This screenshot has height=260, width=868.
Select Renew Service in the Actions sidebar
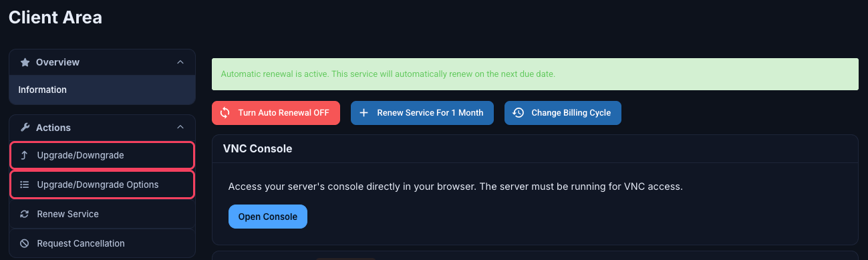click(x=102, y=214)
